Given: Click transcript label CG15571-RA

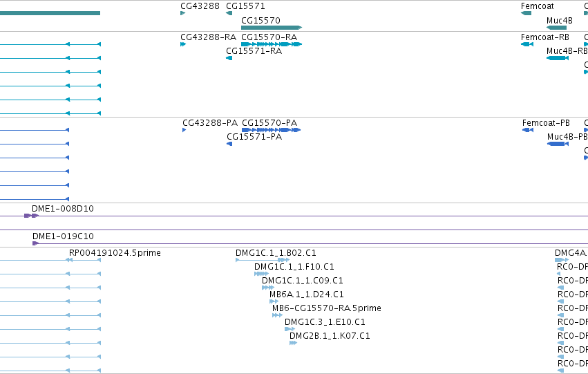Looking at the screenshot, I should (254, 50).
